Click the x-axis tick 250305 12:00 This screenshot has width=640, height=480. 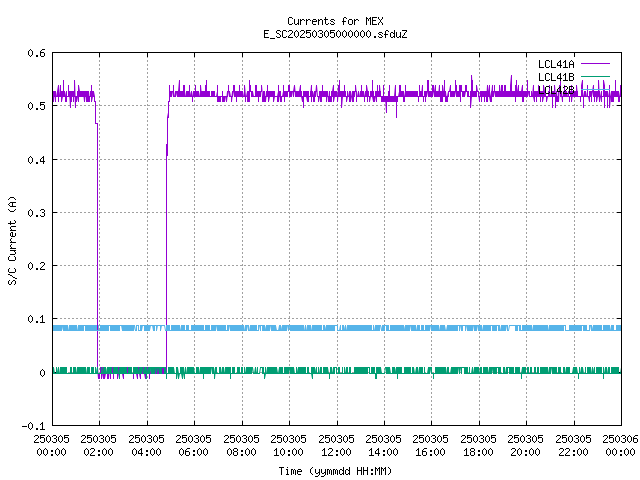[x=336, y=445]
